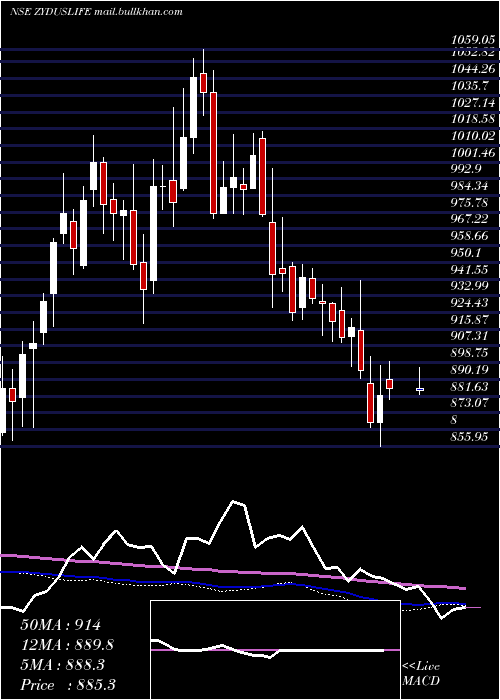This screenshot has width=500, height=700.
Task: Click the 932.99 price axis label
Action: [x=470, y=286]
